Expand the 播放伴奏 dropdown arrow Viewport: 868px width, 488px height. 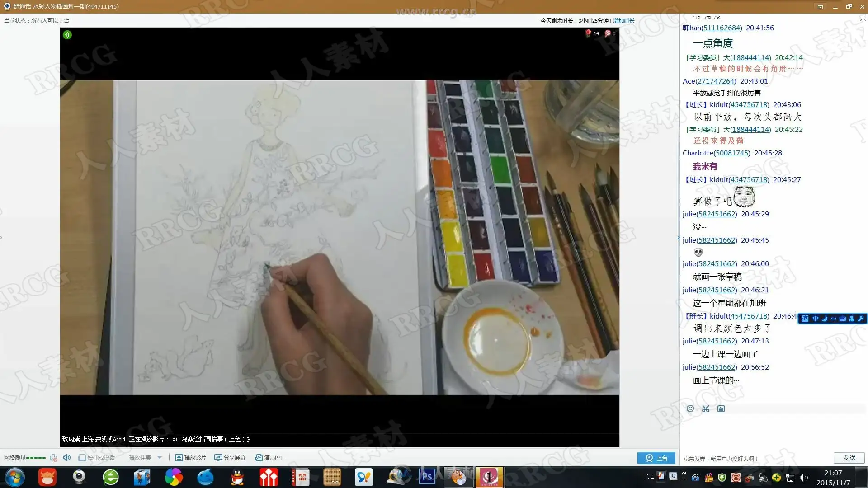[x=160, y=458]
